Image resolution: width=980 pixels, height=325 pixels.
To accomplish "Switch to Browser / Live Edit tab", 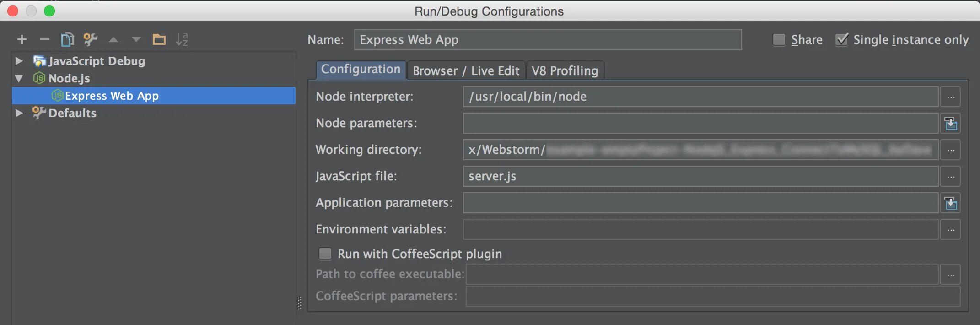I will [x=466, y=70].
